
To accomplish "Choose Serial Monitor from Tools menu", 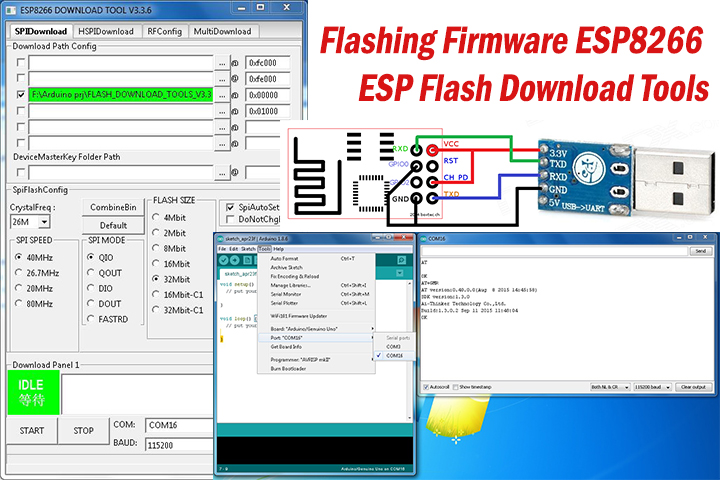I will pos(316,294).
